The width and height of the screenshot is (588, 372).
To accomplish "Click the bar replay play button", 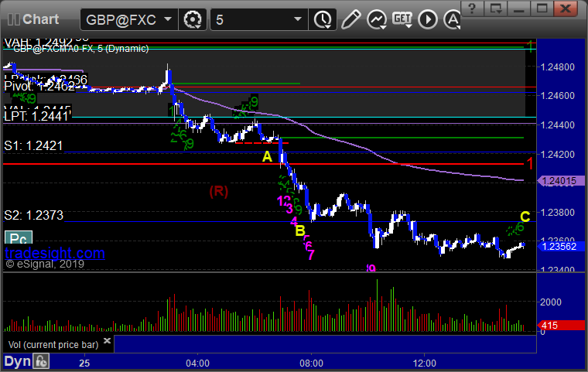I will (428, 19).
